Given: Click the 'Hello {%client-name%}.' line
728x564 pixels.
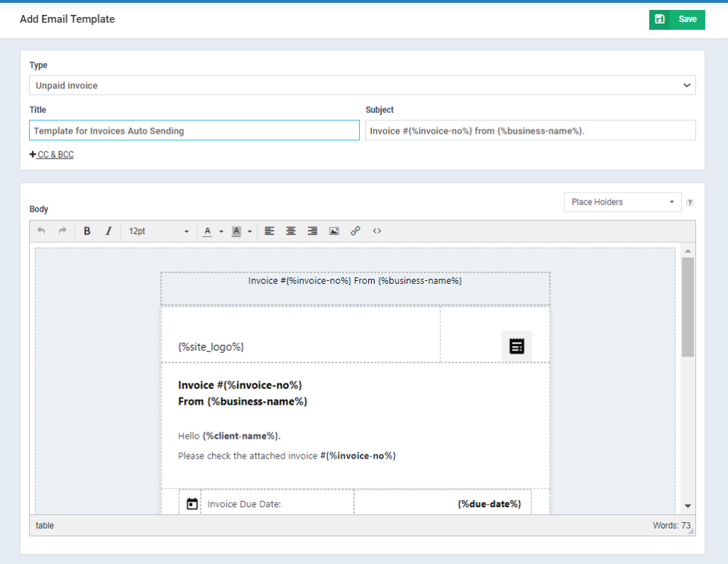Looking at the screenshot, I should tap(230, 436).
